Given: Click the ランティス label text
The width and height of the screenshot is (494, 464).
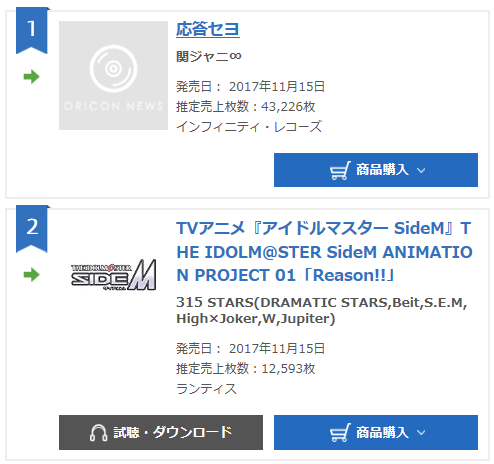Looking at the screenshot, I should [206, 389].
